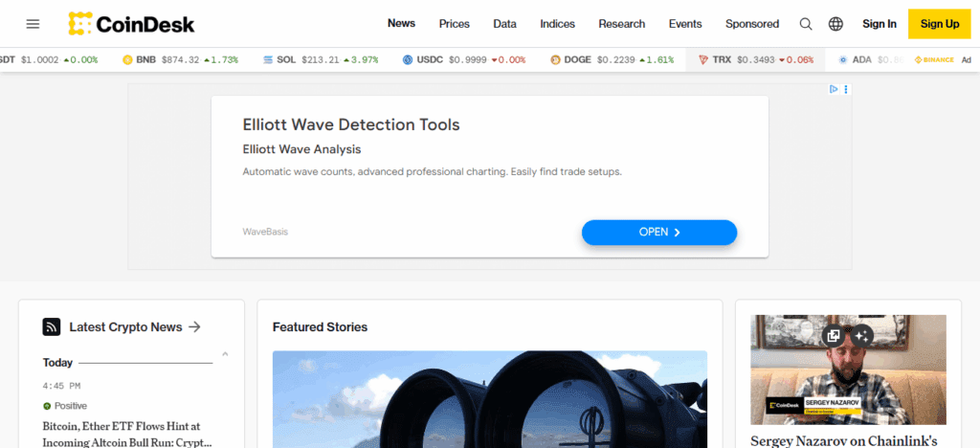The width and height of the screenshot is (980, 448).
Task: Collapse the Today news section chevron
Action: click(225, 354)
